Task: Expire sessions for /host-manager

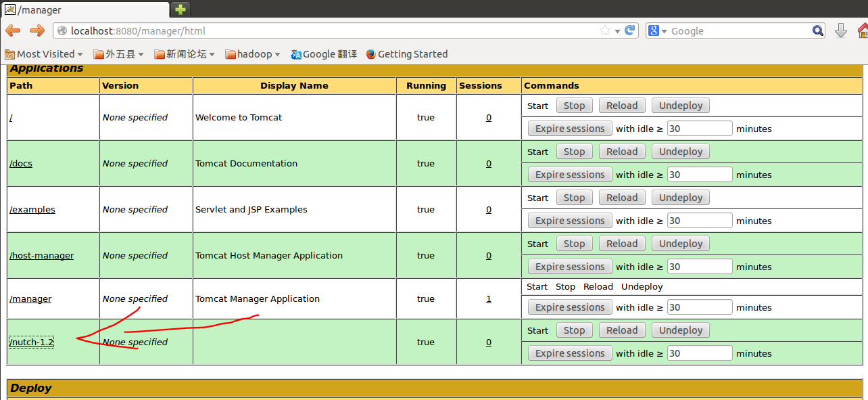Action: point(569,267)
